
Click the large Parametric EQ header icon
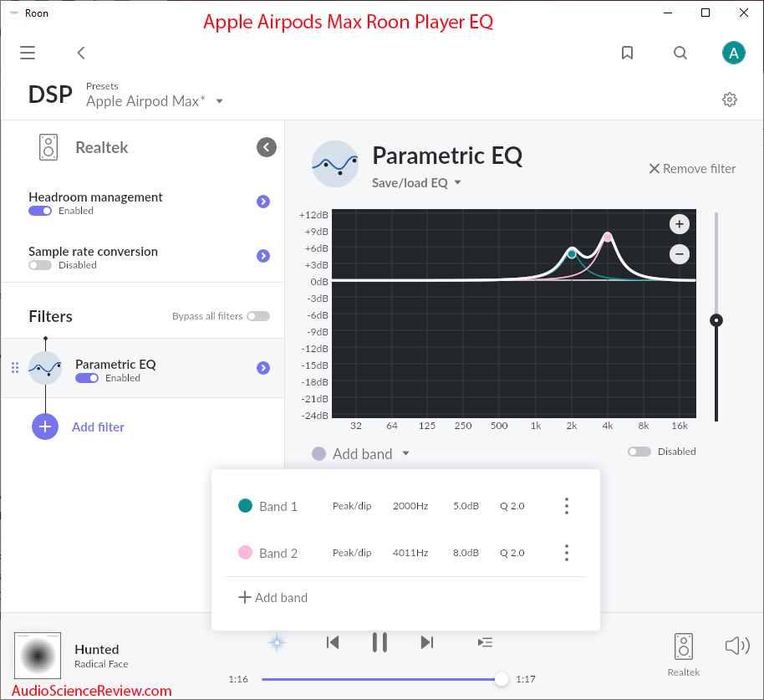click(334, 164)
